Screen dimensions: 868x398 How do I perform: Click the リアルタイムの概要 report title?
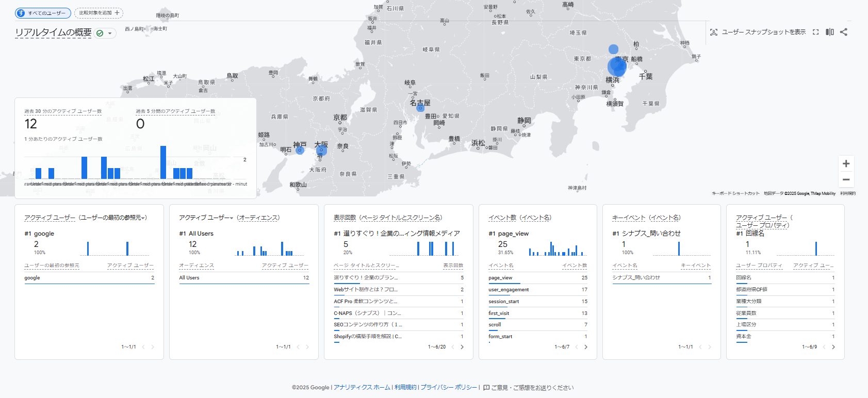point(53,32)
